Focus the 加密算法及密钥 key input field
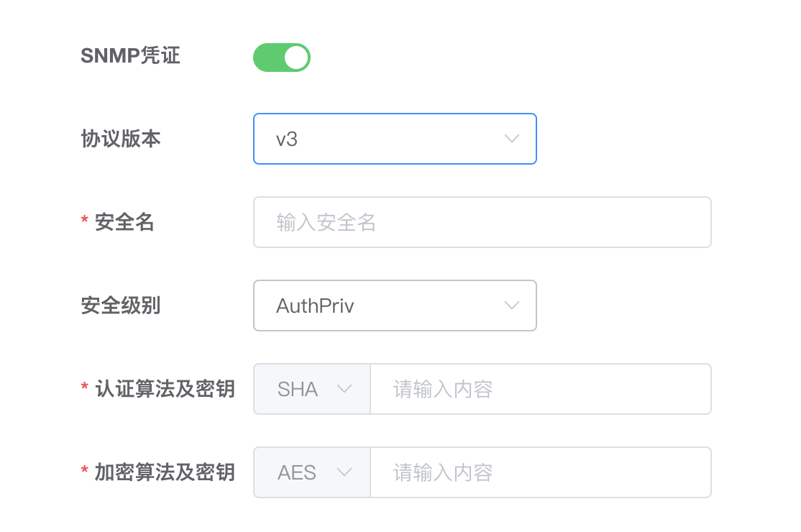Screen dimensions: 801x532 point(541,472)
